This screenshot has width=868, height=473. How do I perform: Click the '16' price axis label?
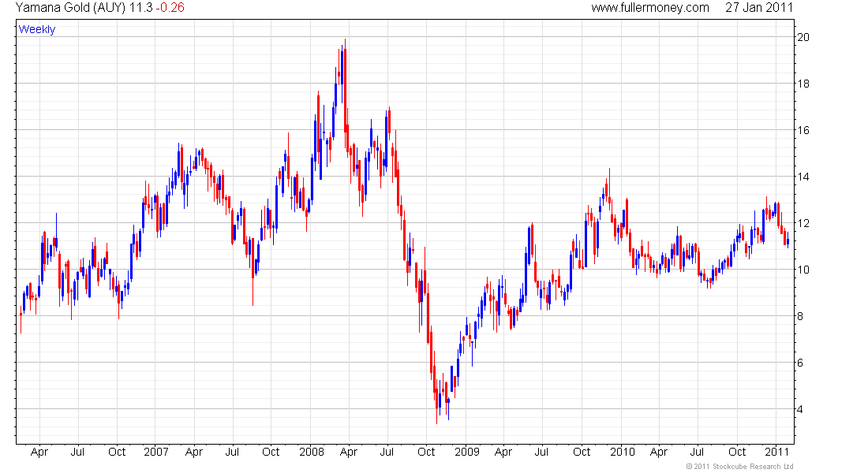[803, 130]
